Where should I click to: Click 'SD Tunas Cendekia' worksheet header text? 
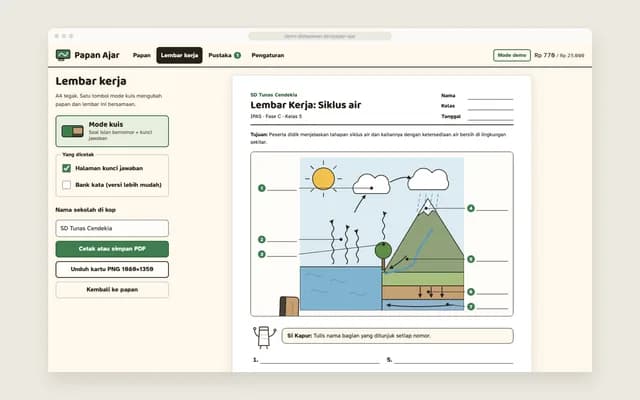(273, 95)
